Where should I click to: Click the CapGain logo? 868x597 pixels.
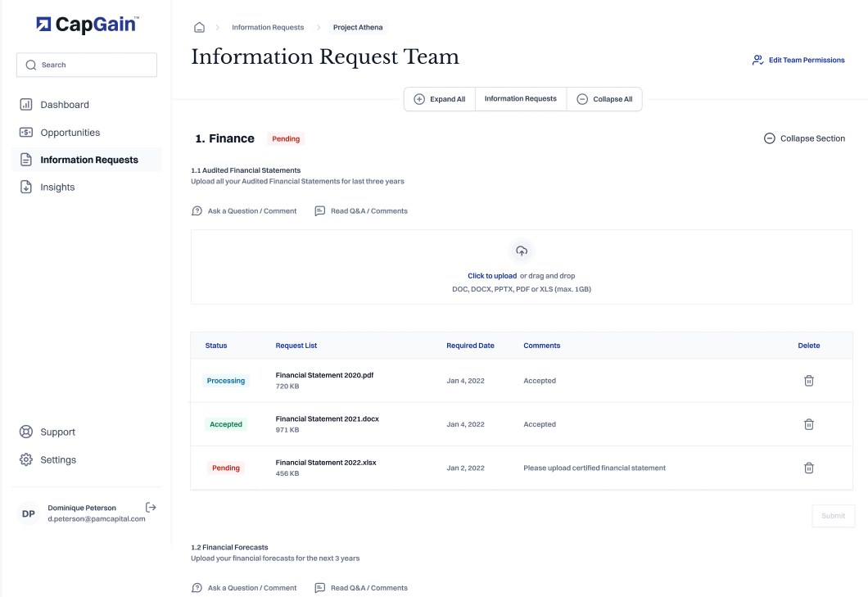point(88,25)
